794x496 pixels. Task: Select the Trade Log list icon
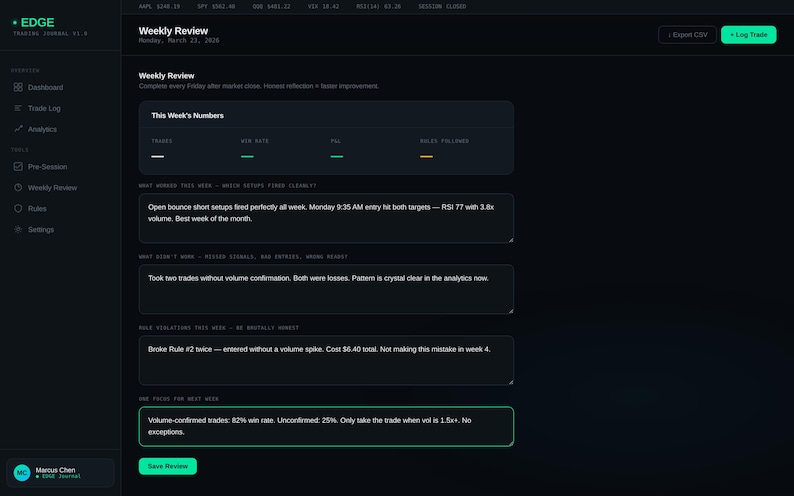tap(18, 108)
